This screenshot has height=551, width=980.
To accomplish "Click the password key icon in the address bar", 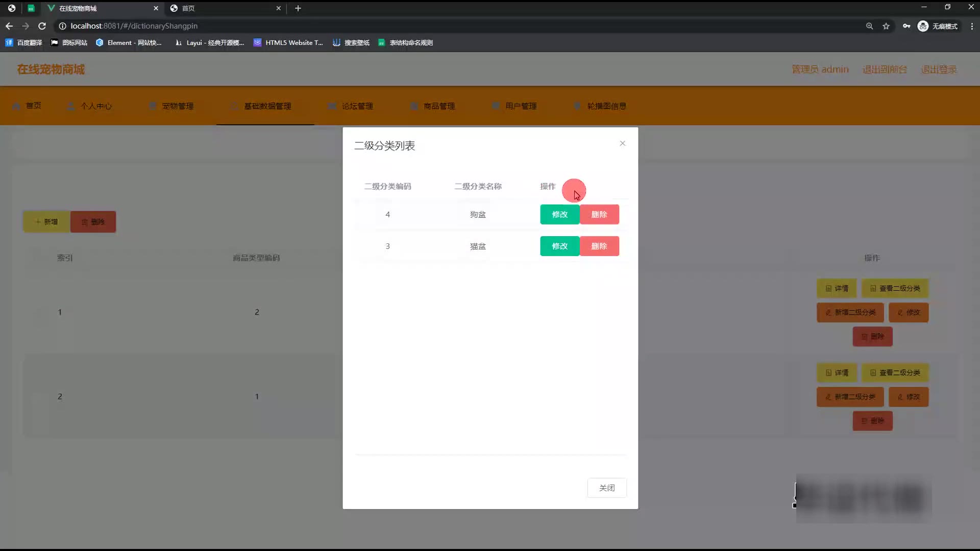I will [x=906, y=26].
